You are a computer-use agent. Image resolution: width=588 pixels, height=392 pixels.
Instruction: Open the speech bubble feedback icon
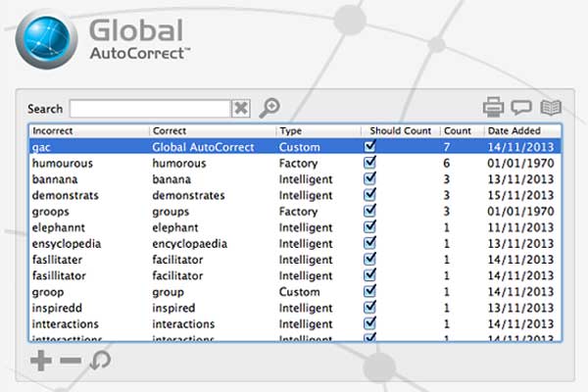pos(521,107)
